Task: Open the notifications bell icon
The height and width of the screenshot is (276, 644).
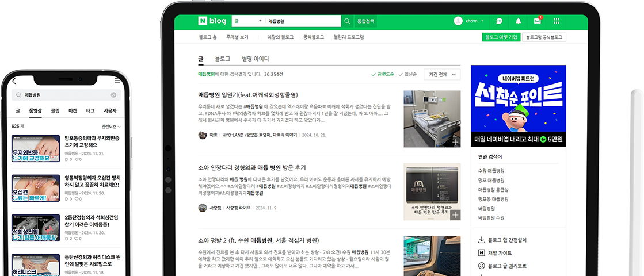Action: click(x=518, y=21)
